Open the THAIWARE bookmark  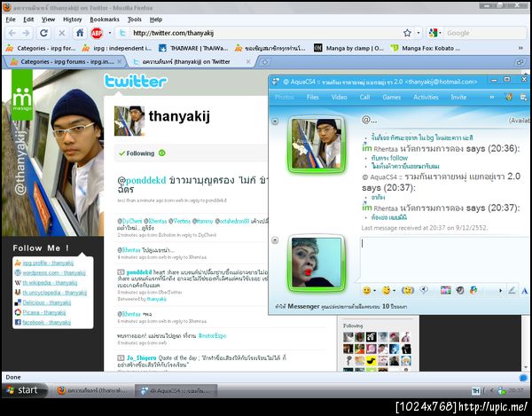194,48
